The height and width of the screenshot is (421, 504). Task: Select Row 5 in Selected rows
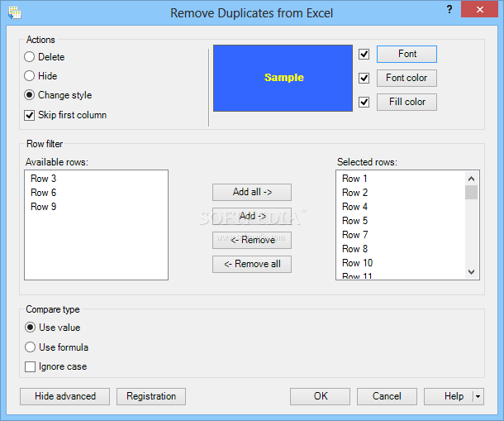point(401,221)
